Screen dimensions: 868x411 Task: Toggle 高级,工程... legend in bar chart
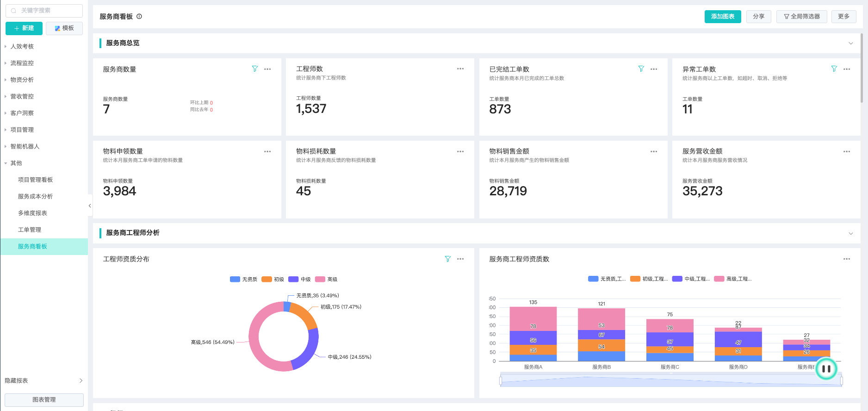point(733,279)
